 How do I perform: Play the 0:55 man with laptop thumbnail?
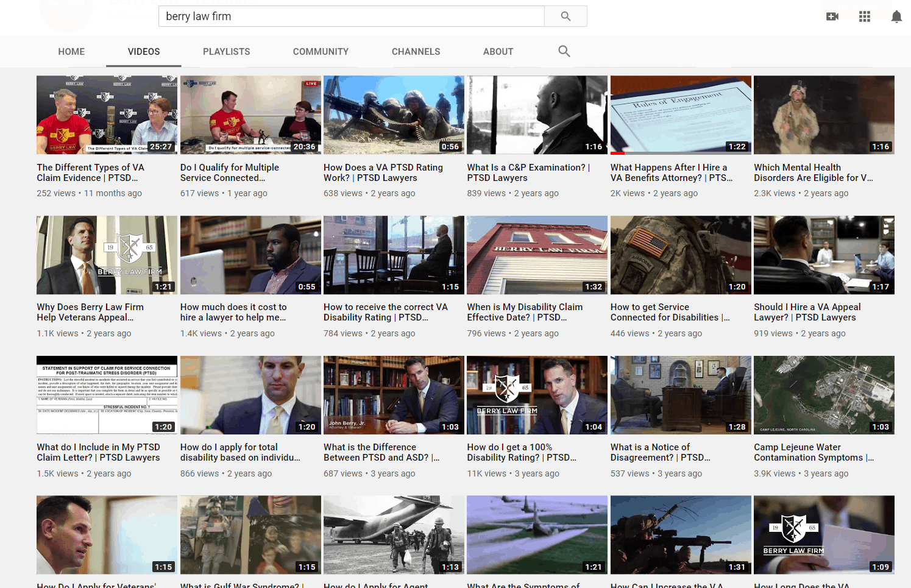(250, 255)
